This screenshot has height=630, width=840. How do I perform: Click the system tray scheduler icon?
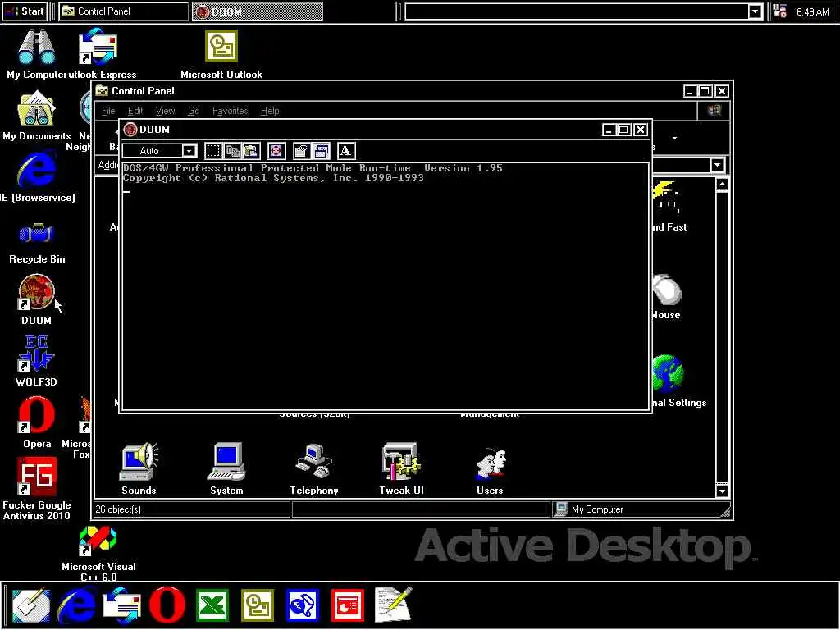pyautogui.click(x=780, y=11)
